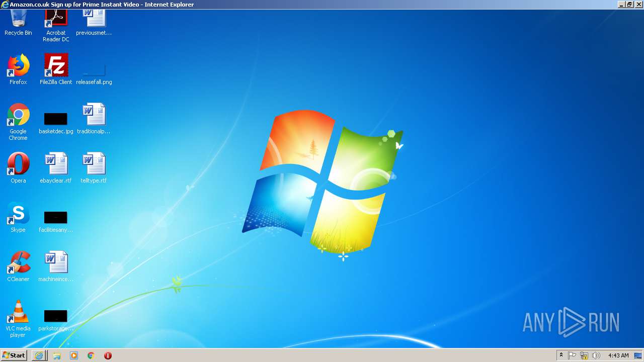Select the traditionalp Word document icon

click(x=94, y=119)
